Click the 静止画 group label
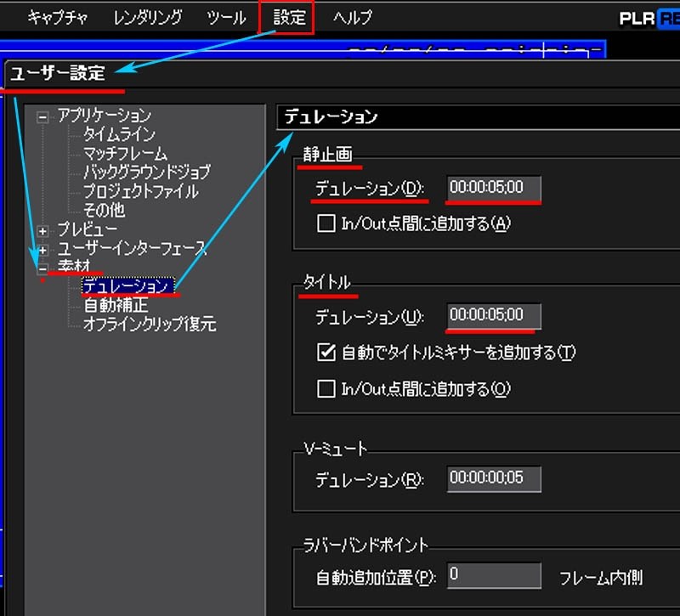The image size is (680, 616). tap(327, 155)
